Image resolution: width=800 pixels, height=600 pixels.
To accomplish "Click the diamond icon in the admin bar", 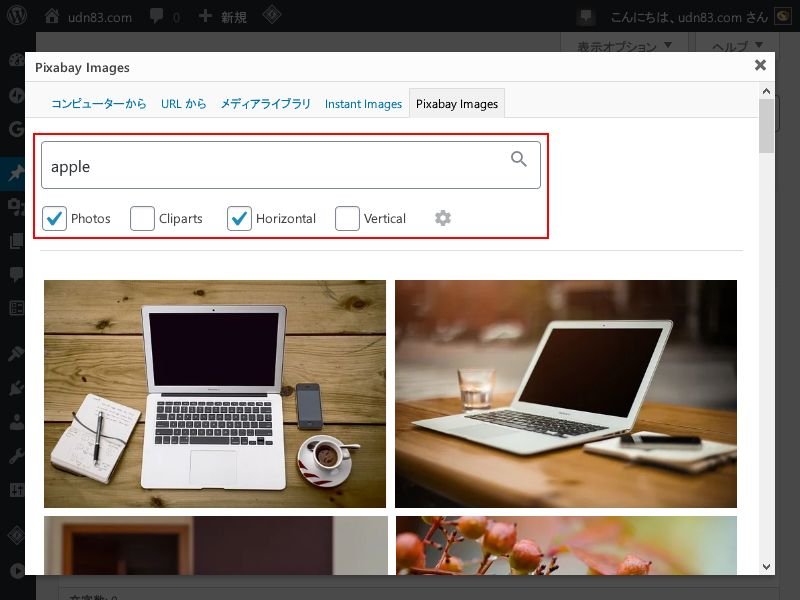I will tap(272, 15).
